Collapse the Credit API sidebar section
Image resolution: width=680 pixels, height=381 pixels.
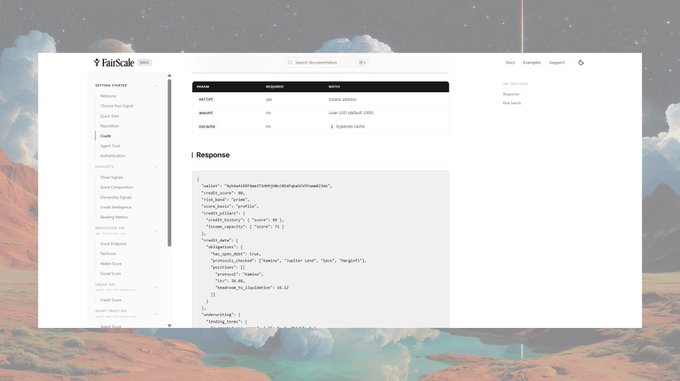point(156,287)
